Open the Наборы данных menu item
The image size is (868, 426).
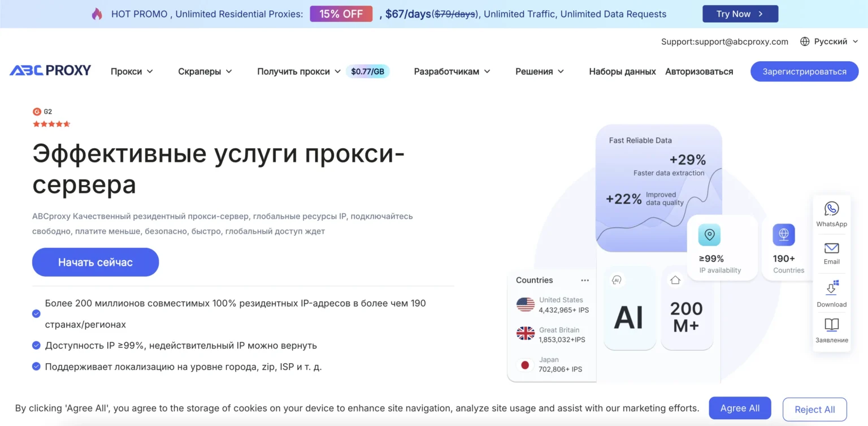coord(622,71)
